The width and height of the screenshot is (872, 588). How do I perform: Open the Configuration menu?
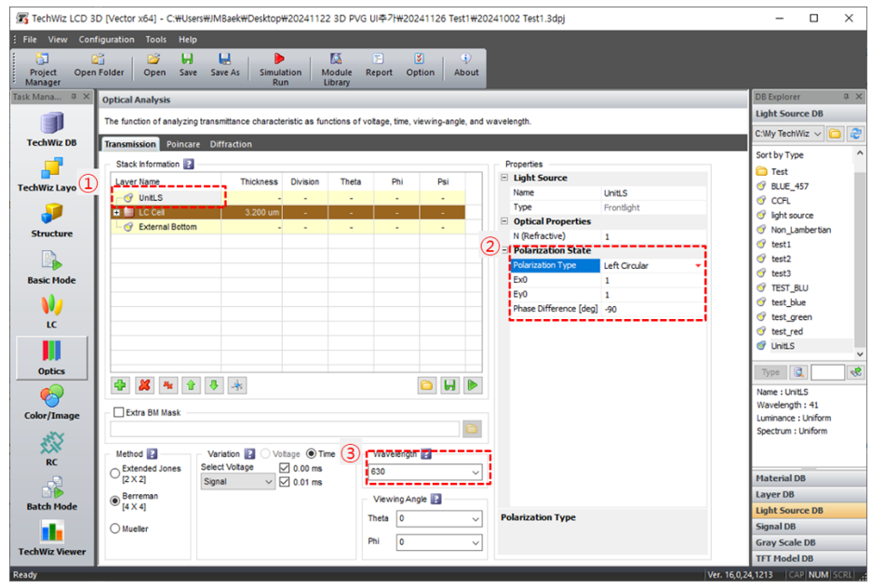[106, 40]
